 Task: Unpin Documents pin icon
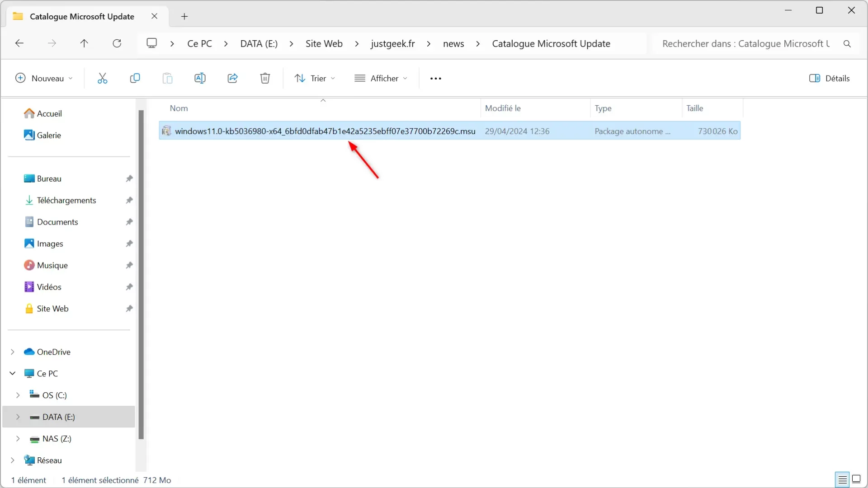[x=129, y=222]
